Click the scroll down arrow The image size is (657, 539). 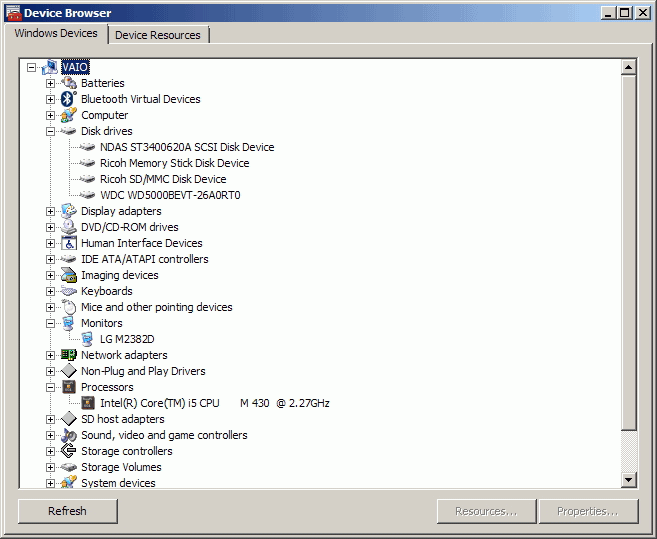click(629, 479)
